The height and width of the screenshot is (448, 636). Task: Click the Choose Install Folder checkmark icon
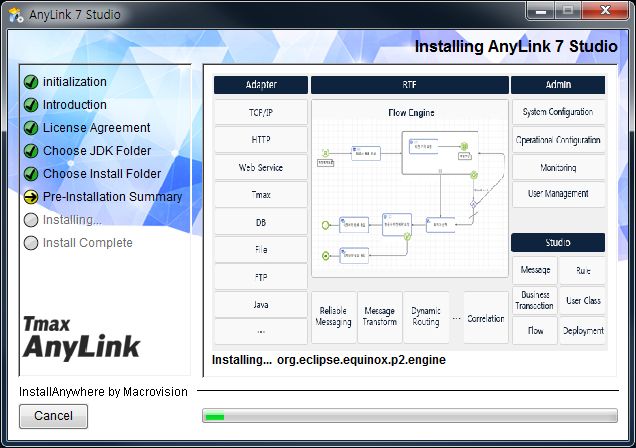31,174
